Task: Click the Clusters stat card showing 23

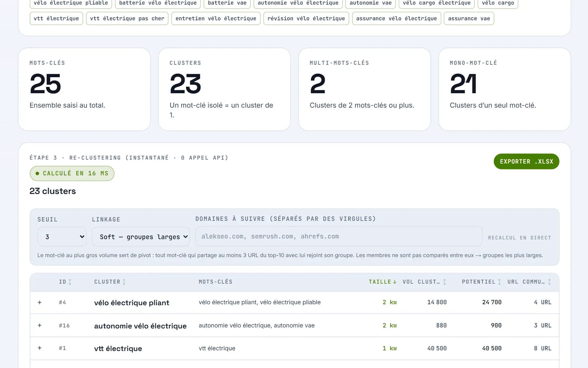Action: tap(224, 89)
